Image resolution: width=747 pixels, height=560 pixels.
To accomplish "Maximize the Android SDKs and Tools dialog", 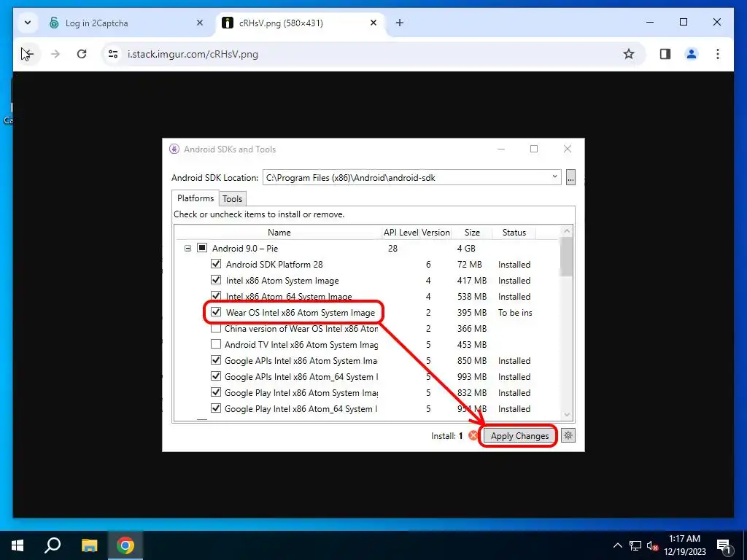I will pyautogui.click(x=534, y=149).
